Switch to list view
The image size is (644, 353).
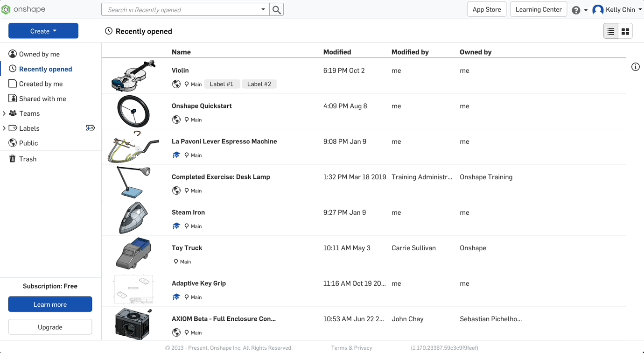[x=610, y=31]
